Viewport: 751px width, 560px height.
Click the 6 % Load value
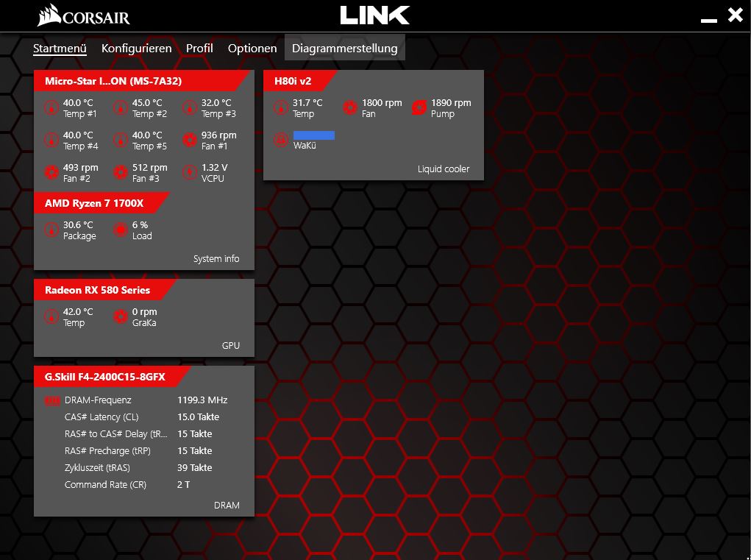click(140, 224)
